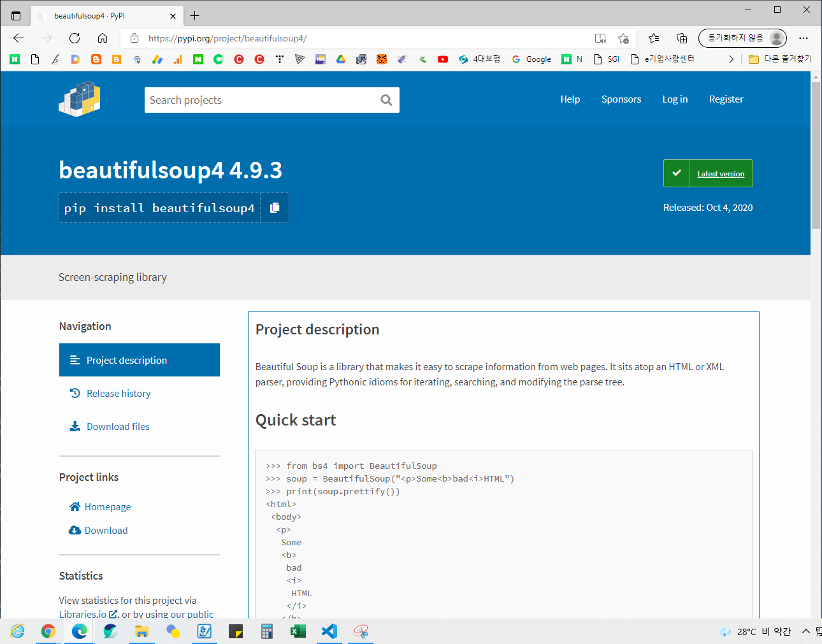Image resolution: width=822 pixels, height=644 pixels.
Task: Click Log in in header
Action: 675,99
